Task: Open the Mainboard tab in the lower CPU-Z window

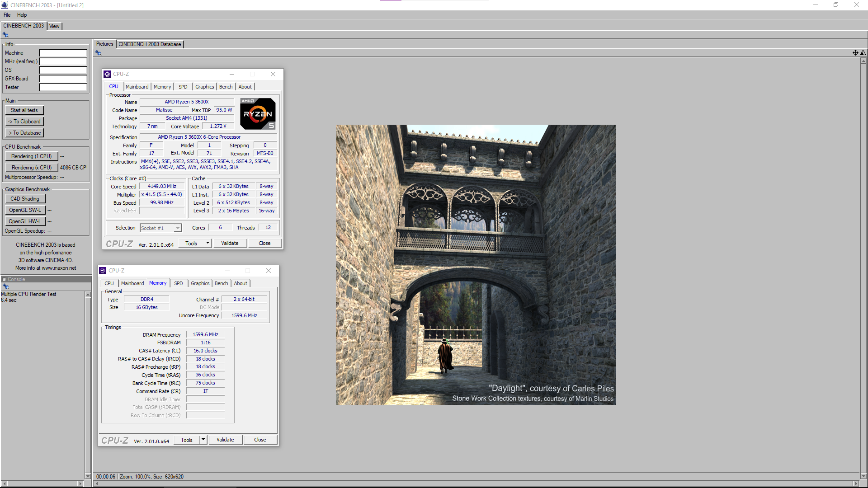Action: [132, 283]
